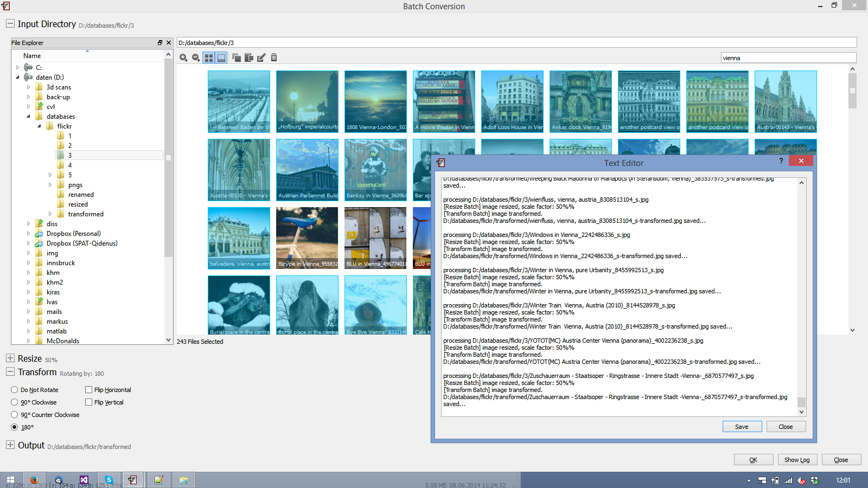Switch to grid thumbnail view mode
The image size is (868, 488).
click(209, 57)
